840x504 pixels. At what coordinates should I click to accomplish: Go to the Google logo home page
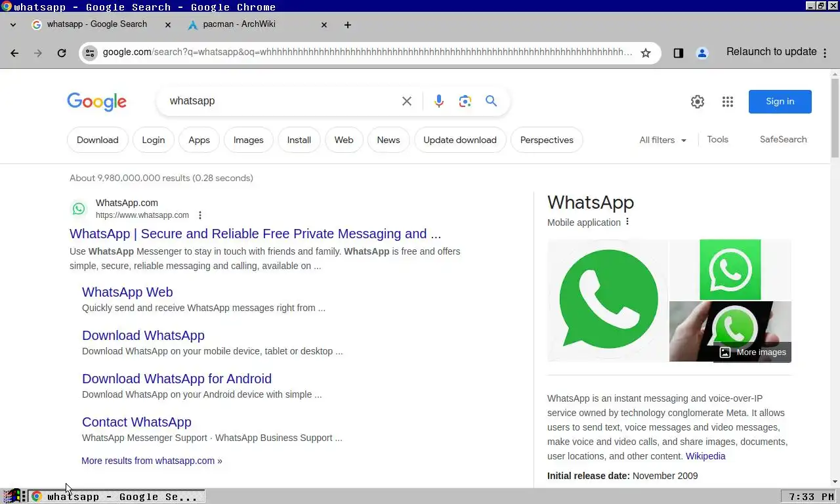click(96, 102)
